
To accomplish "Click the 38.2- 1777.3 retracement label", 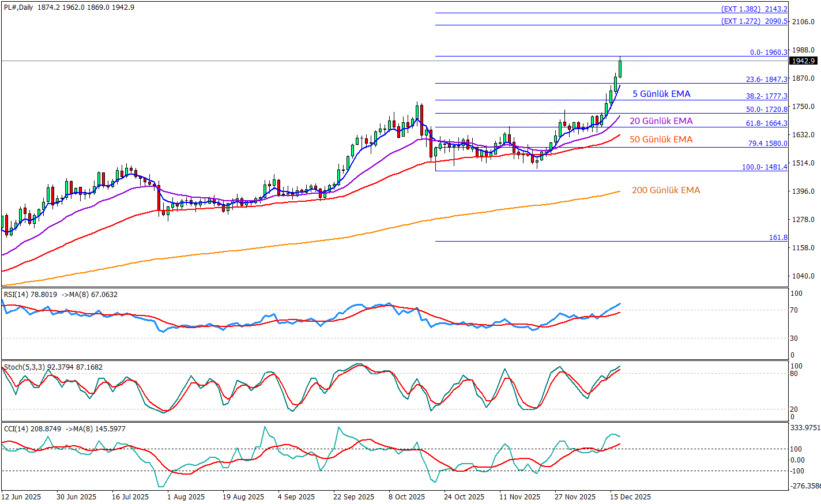I will (x=766, y=97).
